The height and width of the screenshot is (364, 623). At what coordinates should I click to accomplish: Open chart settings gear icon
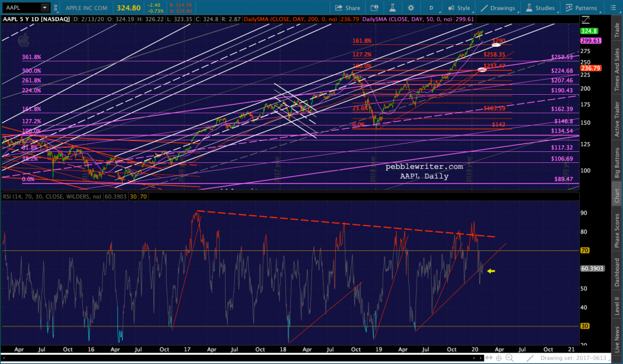pyautogui.click(x=411, y=8)
